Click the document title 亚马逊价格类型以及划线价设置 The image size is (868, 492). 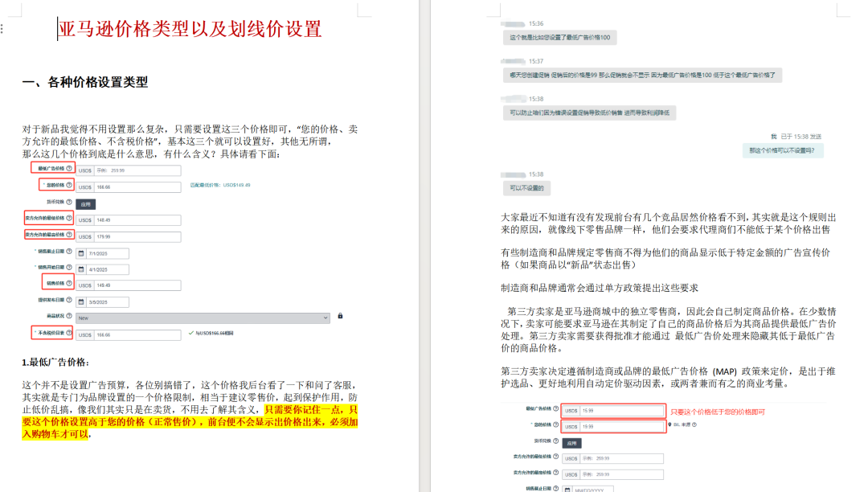190,29
